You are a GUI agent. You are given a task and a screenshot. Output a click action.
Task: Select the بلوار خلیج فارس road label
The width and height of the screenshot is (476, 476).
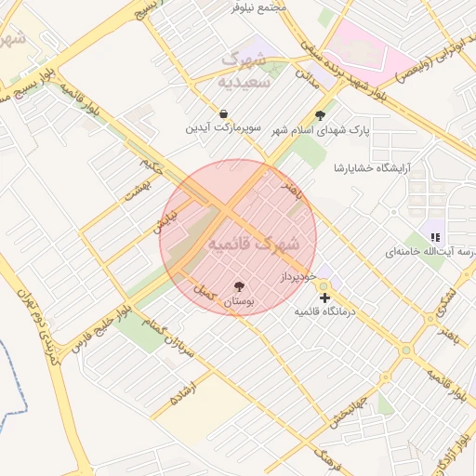102,329
